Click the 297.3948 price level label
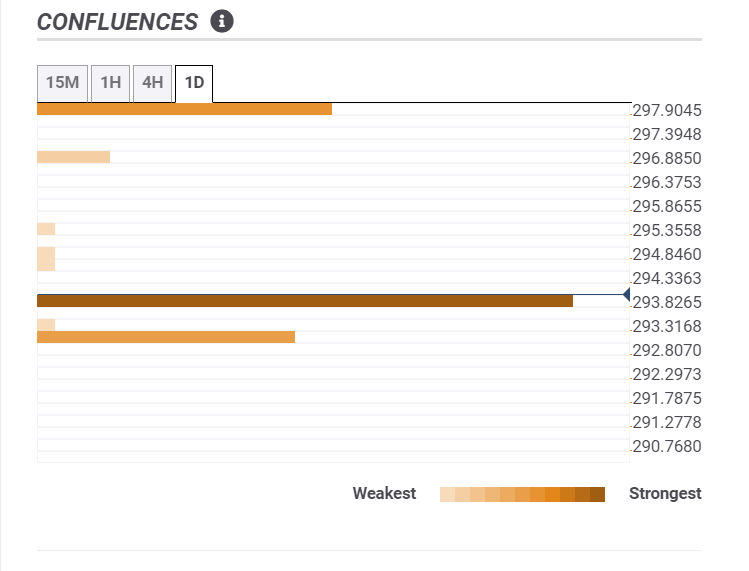749x571 pixels. pyautogui.click(x=667, y=134)
